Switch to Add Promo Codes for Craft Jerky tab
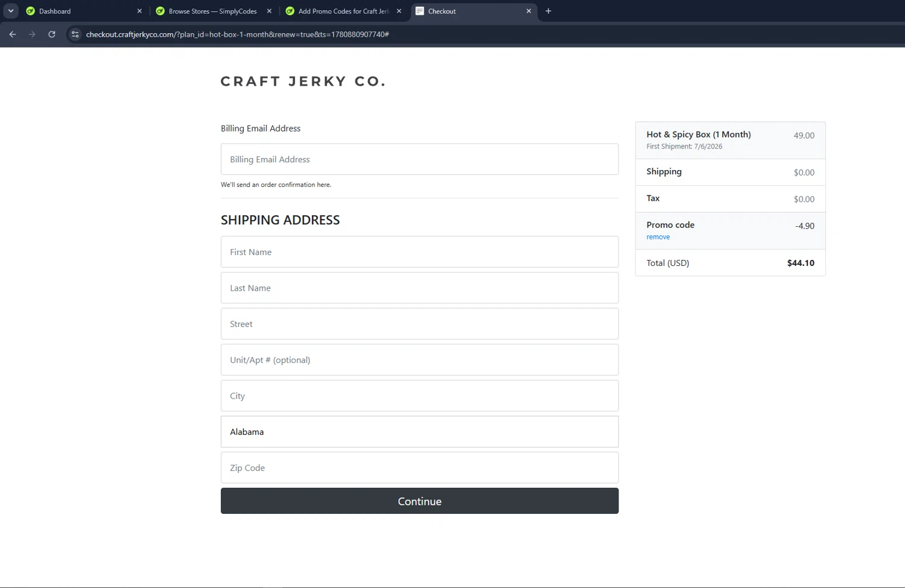Image resolution: width=905 pixels, height=588 pixels. pyautogui.click(x=344, y=11)
